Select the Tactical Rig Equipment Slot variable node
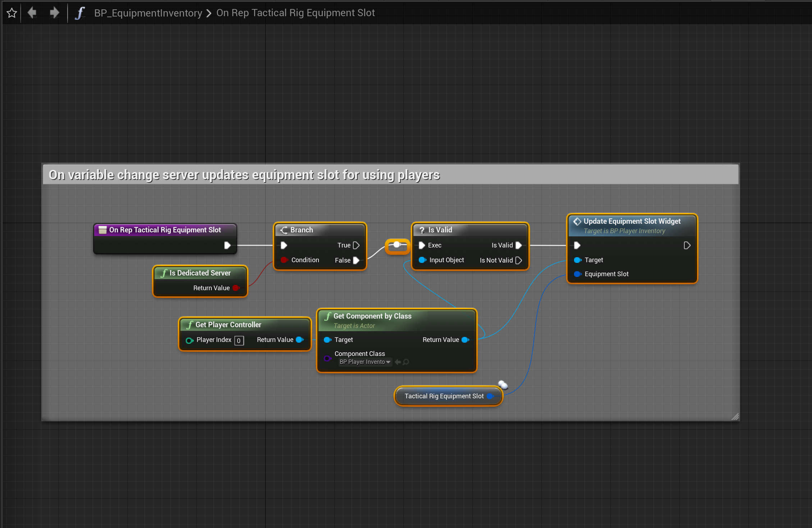The image size is (812, 528). tap(444, 396)
